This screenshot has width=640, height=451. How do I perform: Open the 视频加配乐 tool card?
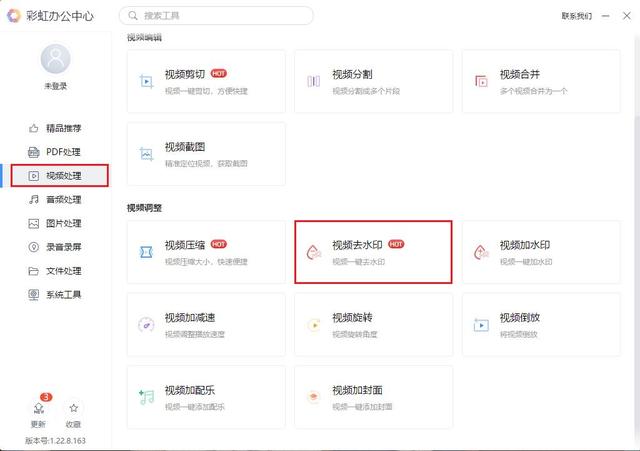pos(206,397)
